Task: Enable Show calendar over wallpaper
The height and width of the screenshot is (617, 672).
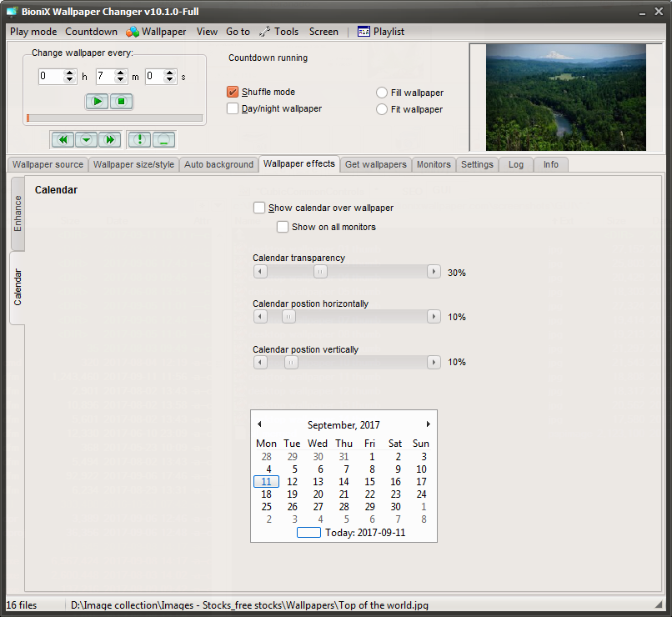Action: coord(258,208)
